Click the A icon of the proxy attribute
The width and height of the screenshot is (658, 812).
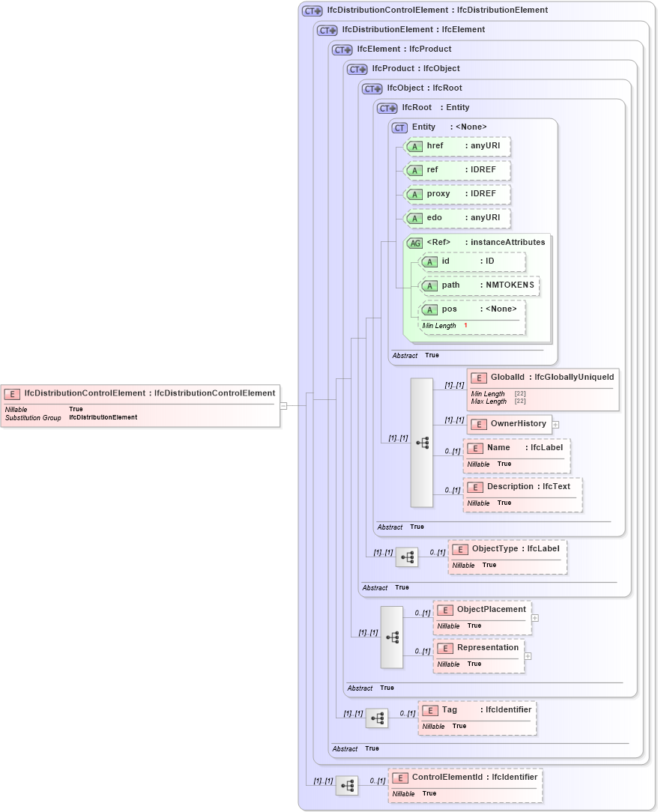[x=414, y=194]
